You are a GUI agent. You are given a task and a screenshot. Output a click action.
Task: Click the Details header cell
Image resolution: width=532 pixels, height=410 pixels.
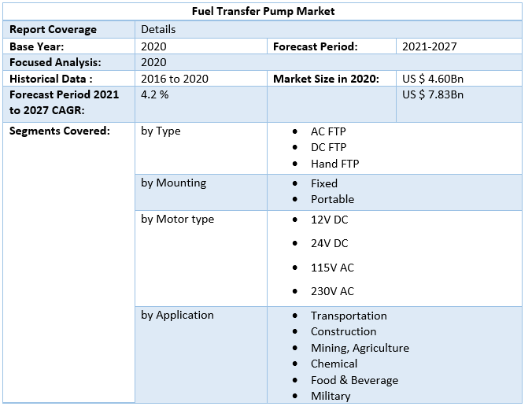(x=158, y=29)
